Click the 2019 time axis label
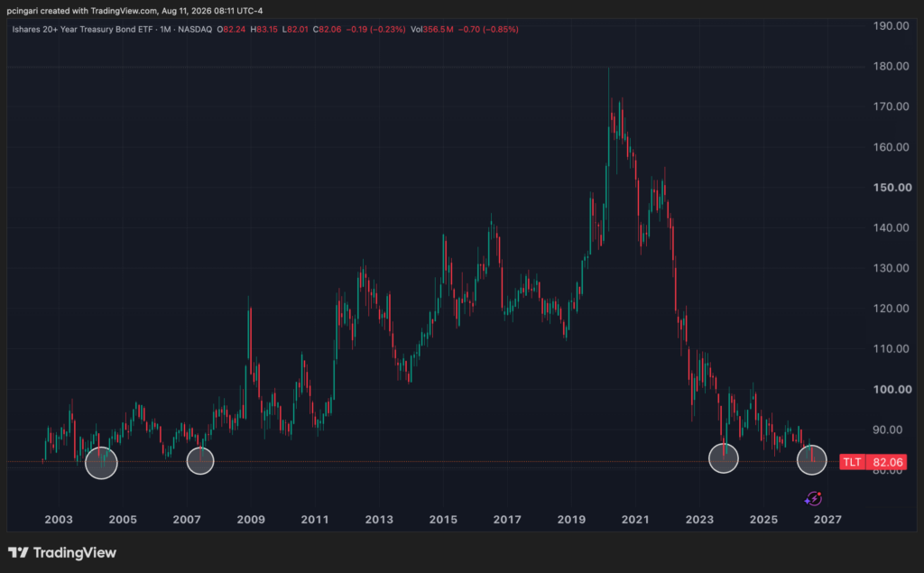The image size is (924, 573). click(x=571, y=520)
